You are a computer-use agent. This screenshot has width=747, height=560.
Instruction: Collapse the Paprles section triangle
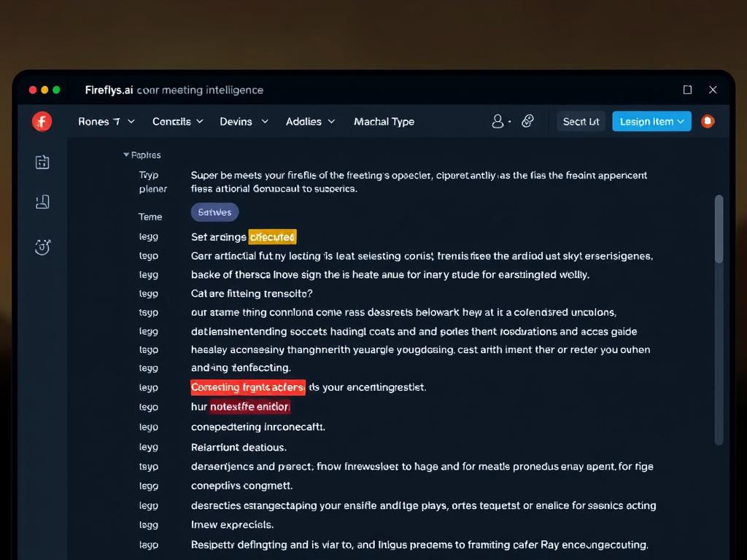pos(126,155)
